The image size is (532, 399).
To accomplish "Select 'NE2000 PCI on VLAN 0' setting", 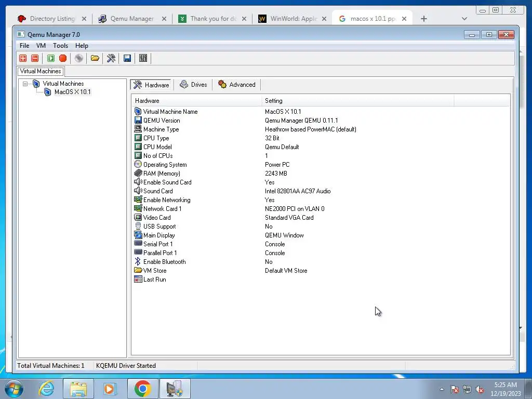I will click(x=295, y=209).
